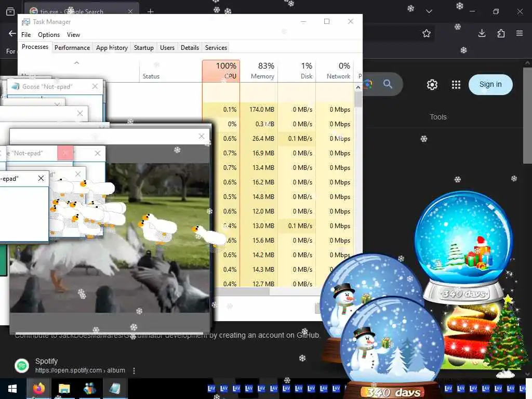Click the Google Lens icon in search box
Screen dimensions: 532x399
(368, 84)
